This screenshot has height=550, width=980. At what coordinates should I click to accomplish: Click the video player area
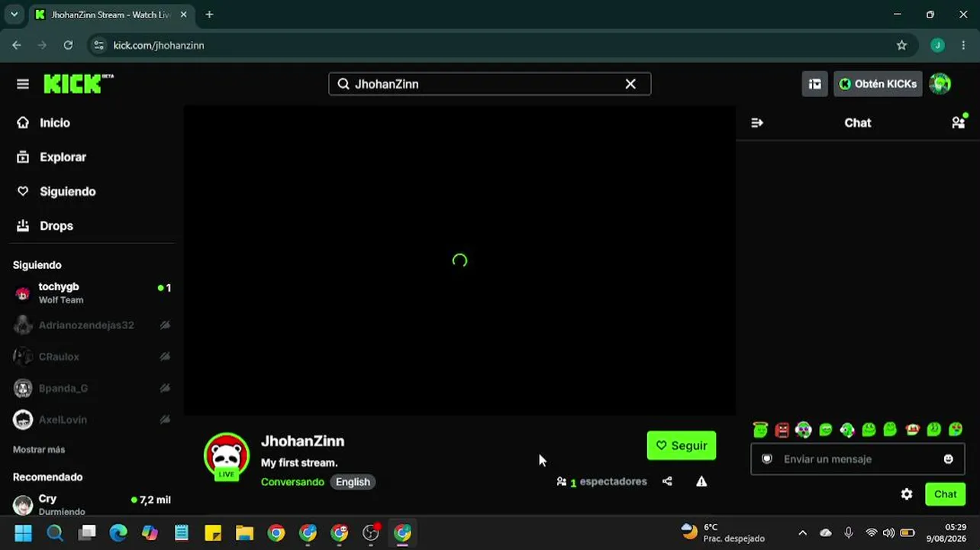pyautogui.click(x=459, y=260)
